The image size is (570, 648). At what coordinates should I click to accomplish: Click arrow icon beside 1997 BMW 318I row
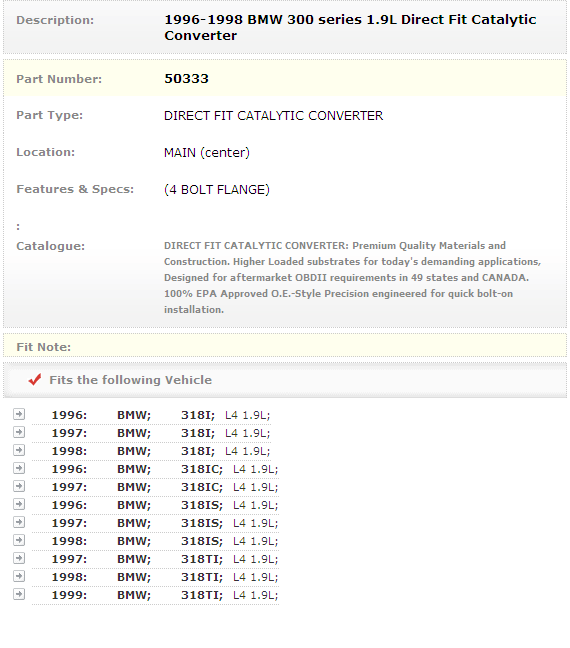pos(19,432)
